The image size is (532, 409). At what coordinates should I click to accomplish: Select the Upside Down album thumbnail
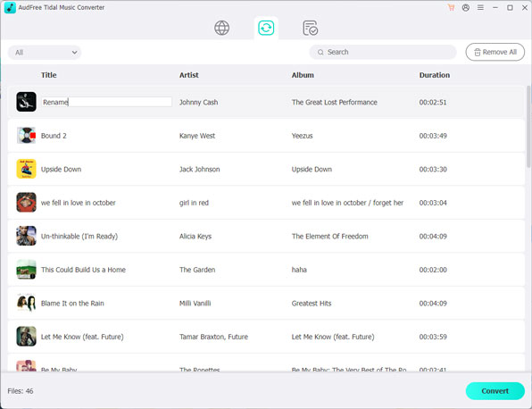26,169
